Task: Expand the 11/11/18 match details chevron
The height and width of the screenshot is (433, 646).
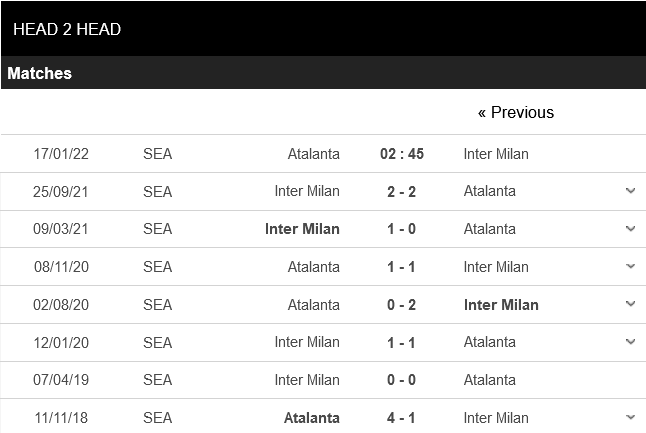Action: tap(630, 417)
